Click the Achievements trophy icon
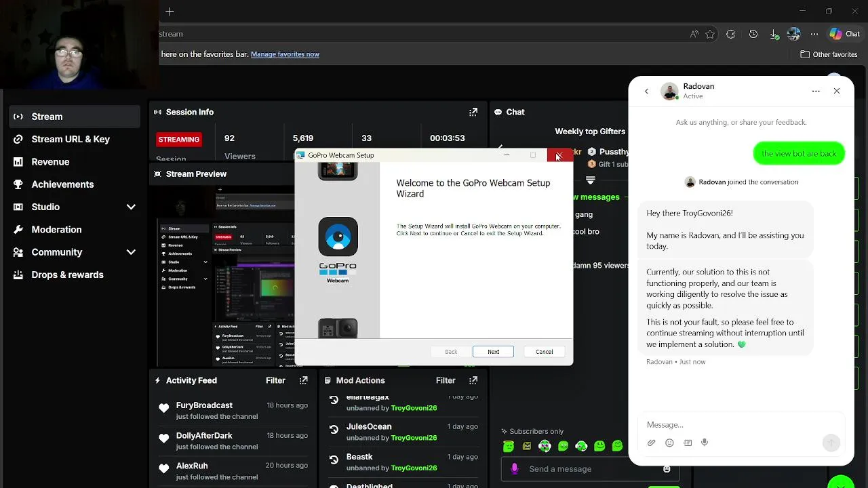 tap(18, 184)
